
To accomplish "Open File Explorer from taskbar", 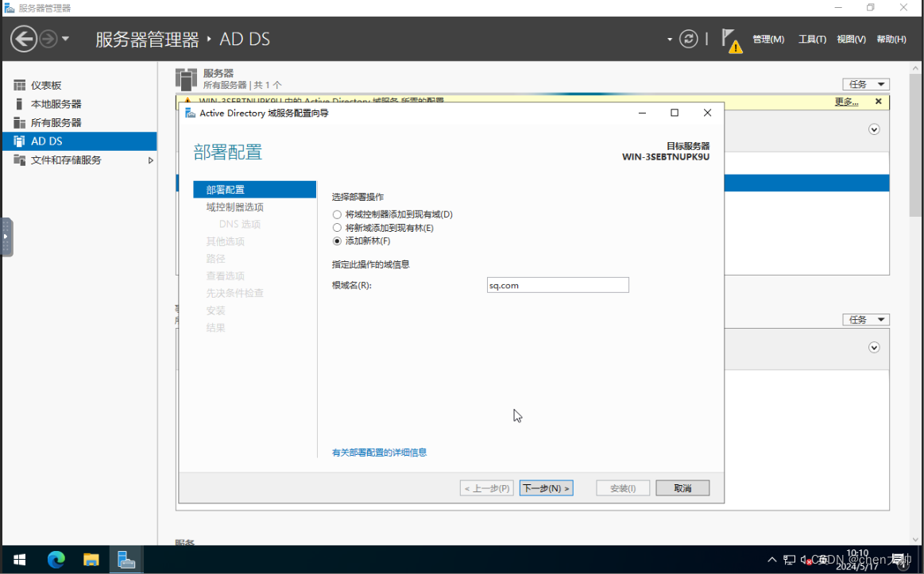I will [x=91, y=559].
